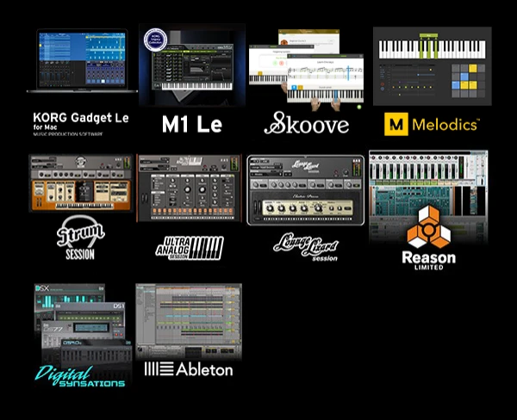Open the Skoove piano lesson screenshot
Screen dimensions: 517x420
(x=306, y=70)
